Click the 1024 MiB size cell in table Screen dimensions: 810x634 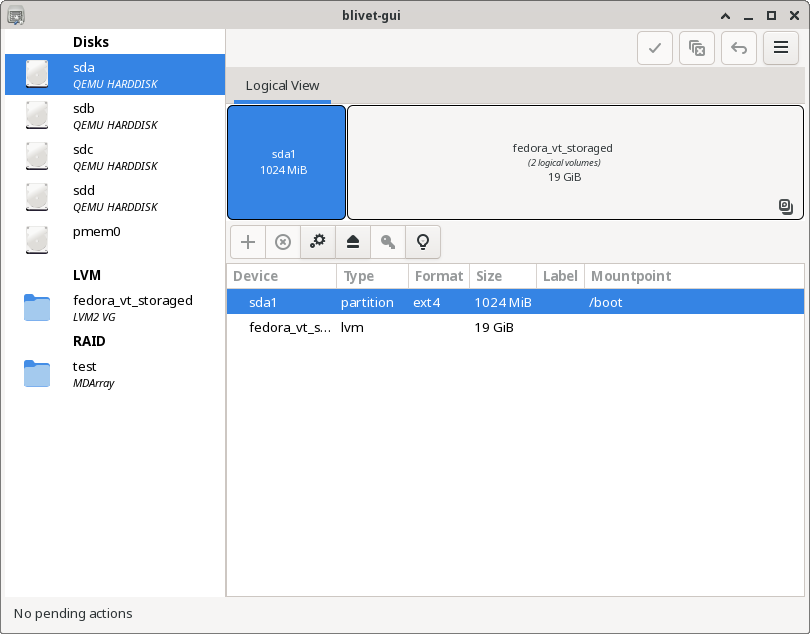[x=503, y=302]
